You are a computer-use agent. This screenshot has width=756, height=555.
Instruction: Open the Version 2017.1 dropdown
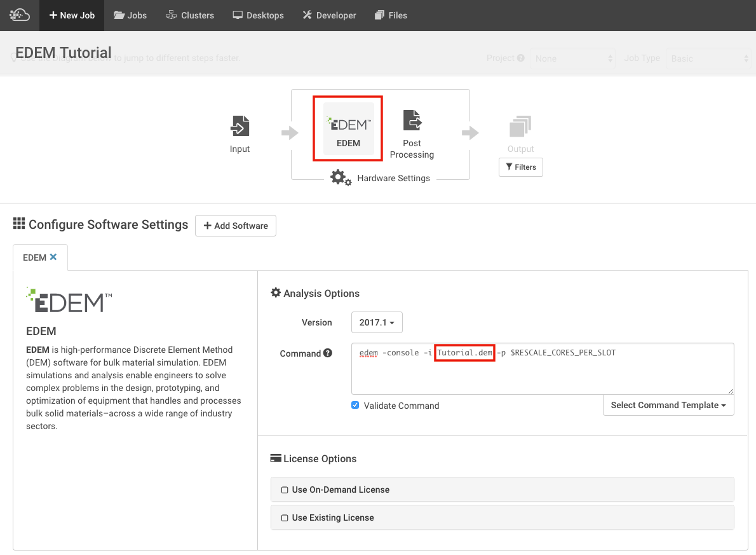pos(377,322)
